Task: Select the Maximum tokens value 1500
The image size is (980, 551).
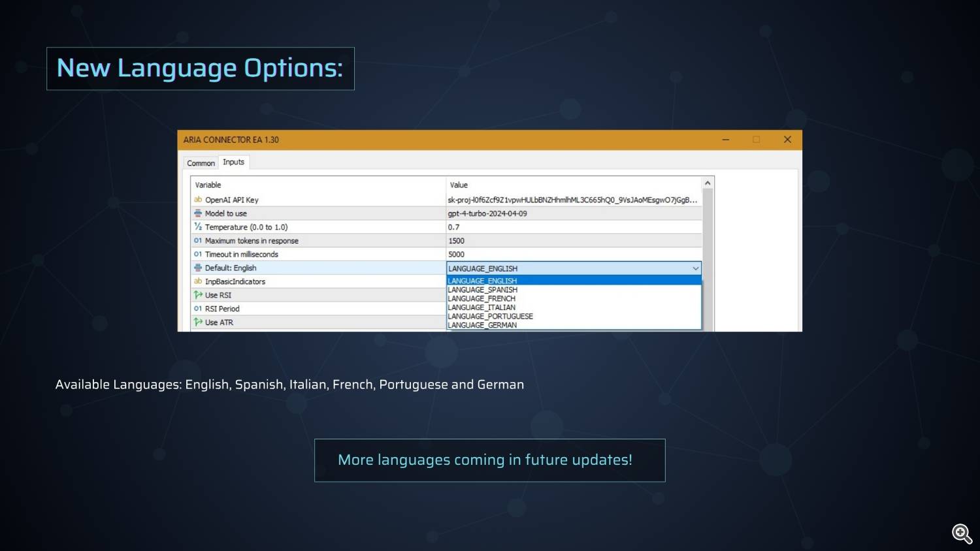Action: coord(574,241)
